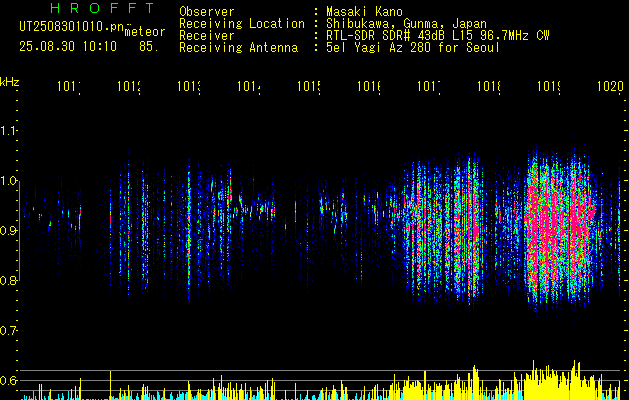Click the 0.7 kHz axis label
629x400 pixels.
tap(8, 331)
